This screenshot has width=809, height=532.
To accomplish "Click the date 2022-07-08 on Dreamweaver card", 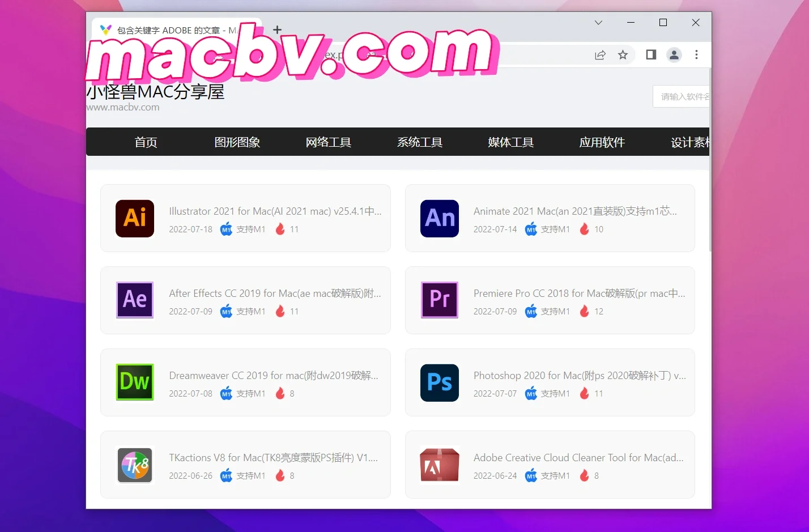I will coord(191,394).
